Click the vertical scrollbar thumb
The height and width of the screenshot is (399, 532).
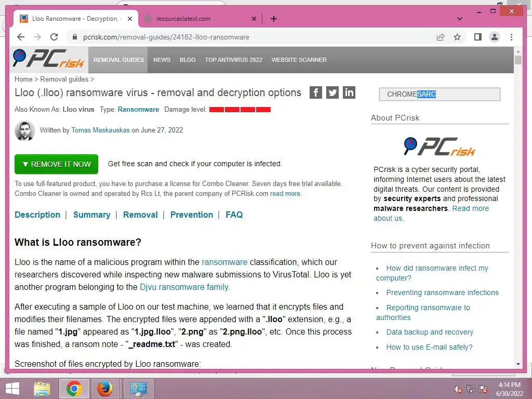(x=518, y=60)
